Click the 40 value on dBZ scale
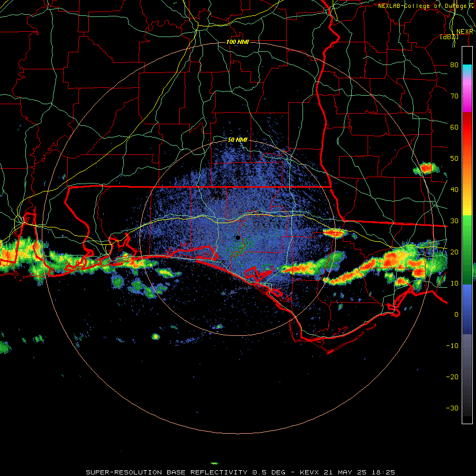476x476 pixels. tap(454, 190)
